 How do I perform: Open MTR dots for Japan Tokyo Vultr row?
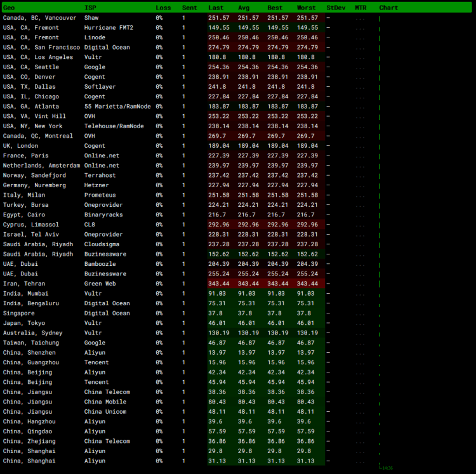click(360, 323)
